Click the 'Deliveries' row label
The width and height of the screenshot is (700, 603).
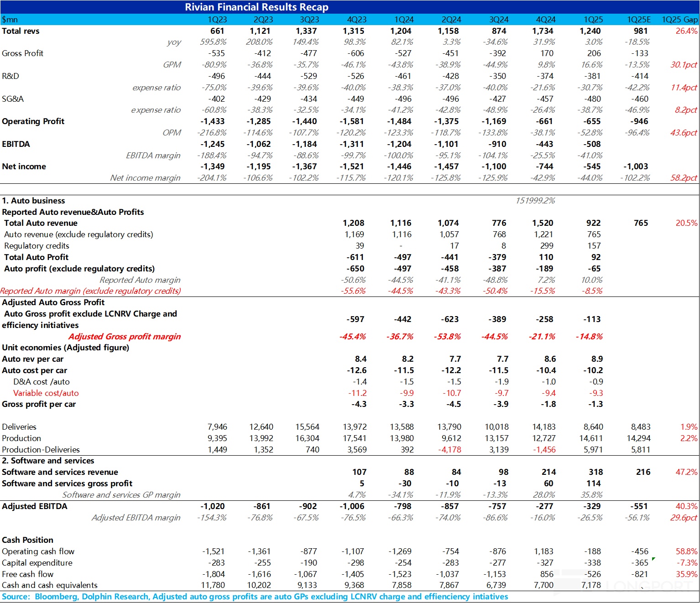(19, 427)
